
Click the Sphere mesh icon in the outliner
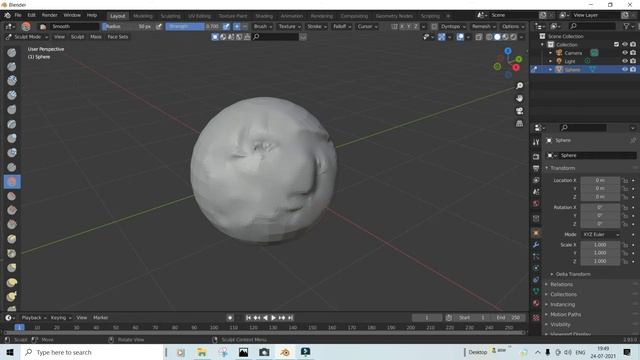pos(559,69)
